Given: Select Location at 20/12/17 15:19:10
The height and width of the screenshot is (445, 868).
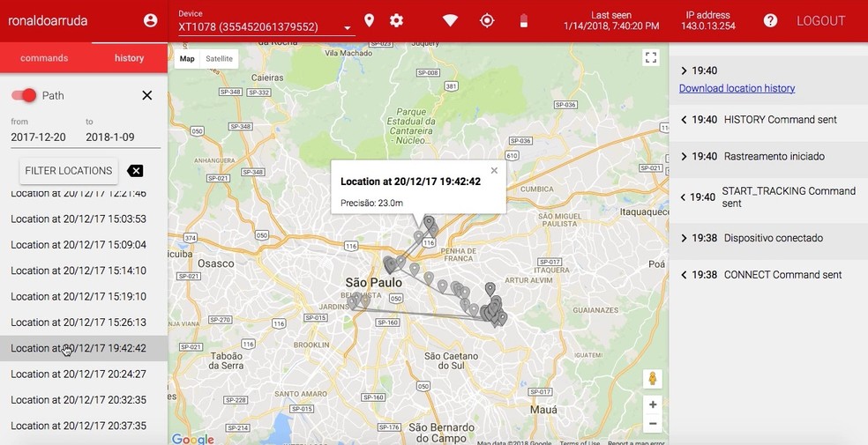Looking at the screenshot, I should click(84, 296).
